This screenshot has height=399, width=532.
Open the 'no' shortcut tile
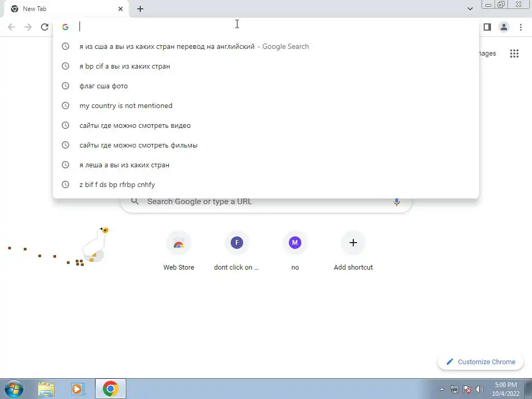[x=295, y=250]
